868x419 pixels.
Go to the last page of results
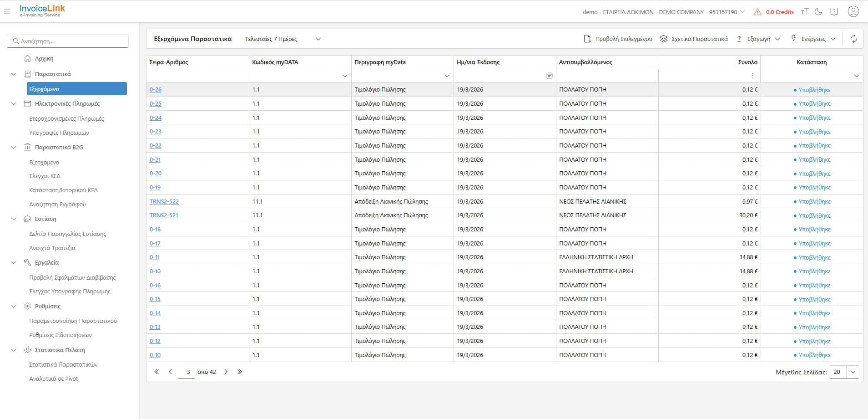(x=240, y=372)
